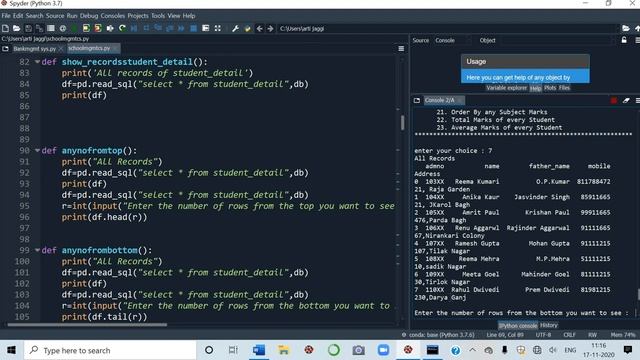640x360 pixels.
Task: Open Task View on taskbar
Action: [x=233, y=350]
